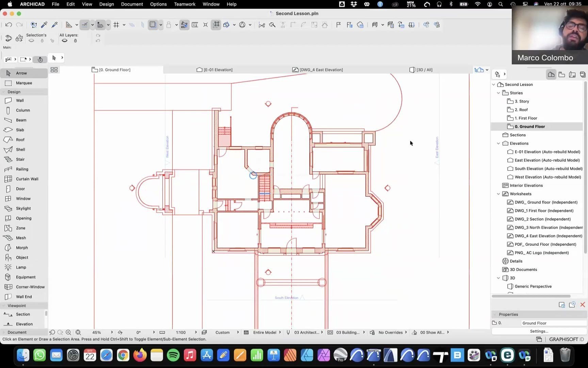Select the Stair tool

tap(20, 159)
